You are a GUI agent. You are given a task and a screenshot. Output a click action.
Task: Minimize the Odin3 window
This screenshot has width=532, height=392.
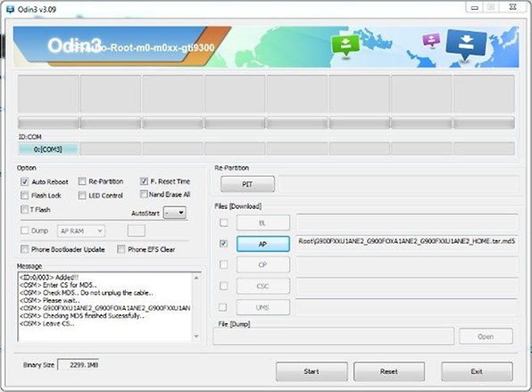475,7
